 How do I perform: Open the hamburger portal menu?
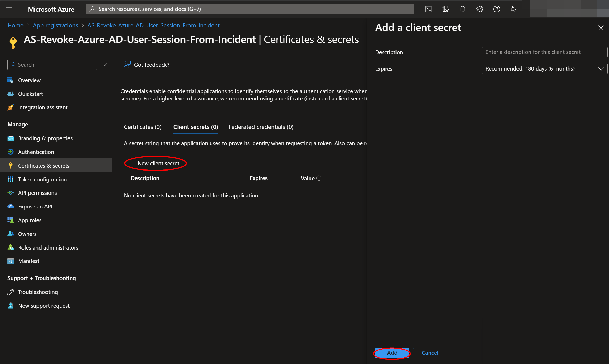9,9
